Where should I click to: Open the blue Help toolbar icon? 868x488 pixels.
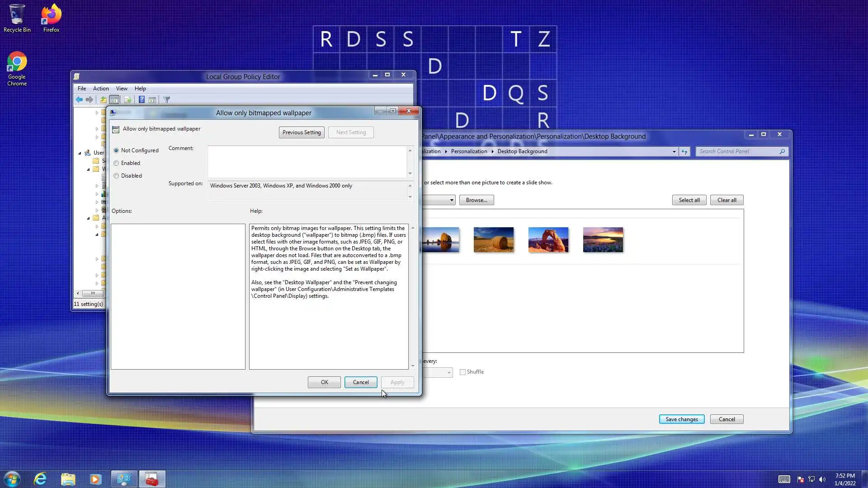click(x=142, y=100)
